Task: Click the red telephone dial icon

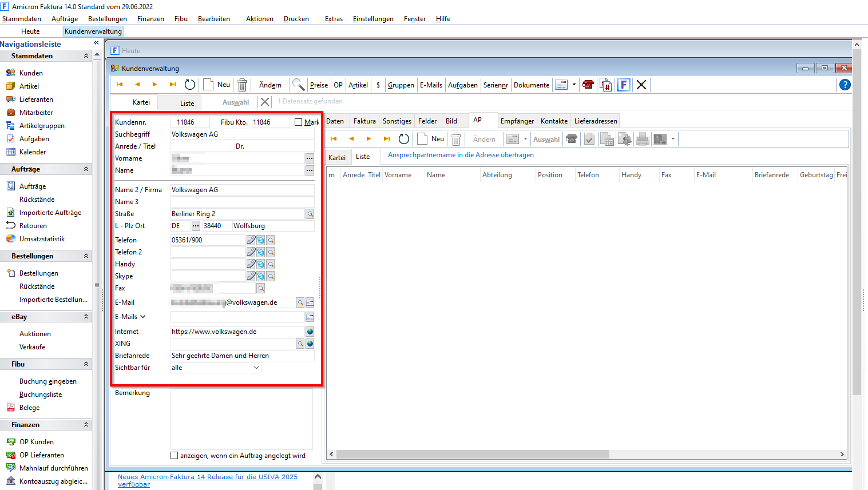Action: point(588,85)
